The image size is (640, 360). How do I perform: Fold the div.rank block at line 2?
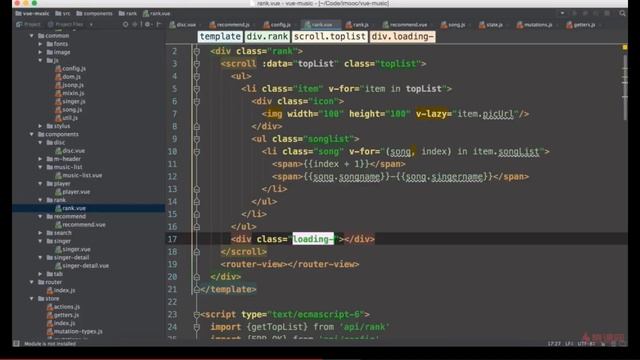196,51
